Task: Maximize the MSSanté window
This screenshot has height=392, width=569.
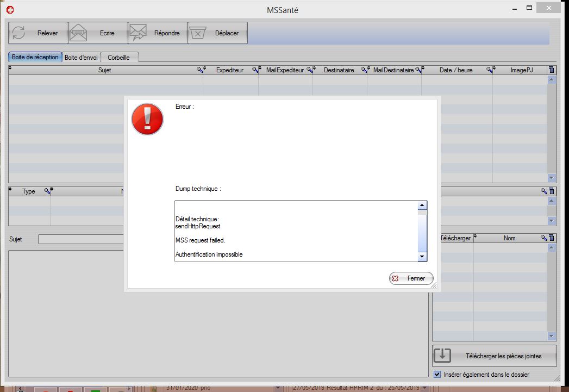Action: [x=529, y=8]
